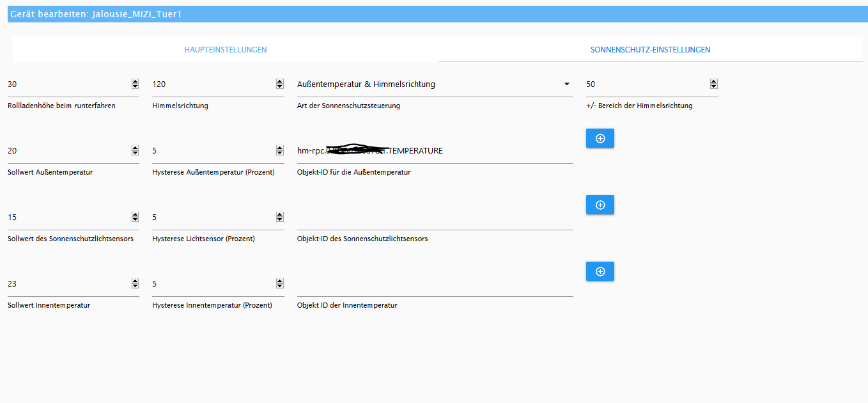Click the Hysterese Außentemperatur spinner
This screenshot has height=403, width=868.
(279, 150)
